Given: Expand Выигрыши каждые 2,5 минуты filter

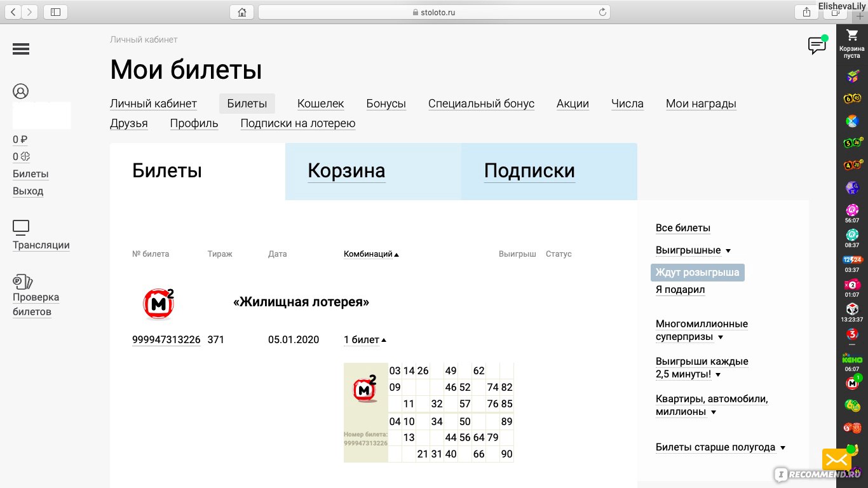Looking at the screenshot, I should (x=702, y=368).
